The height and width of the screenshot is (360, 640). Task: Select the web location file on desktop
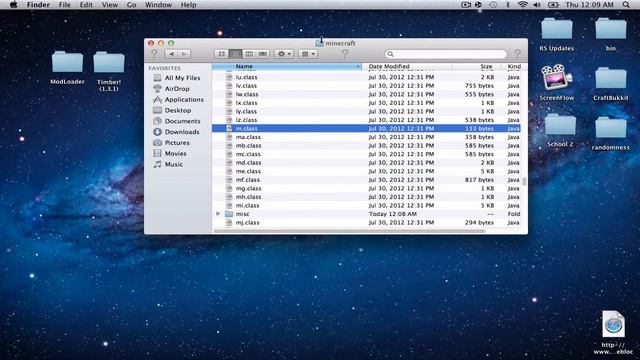coord(613,332)
